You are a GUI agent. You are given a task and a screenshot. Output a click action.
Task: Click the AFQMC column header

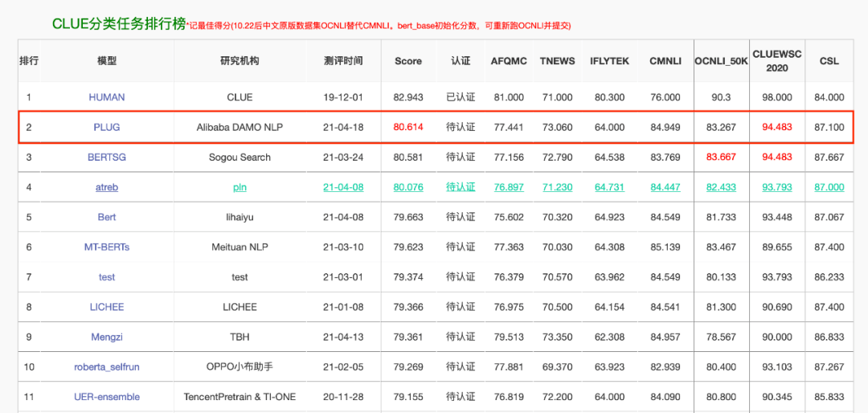pos(508,61)
